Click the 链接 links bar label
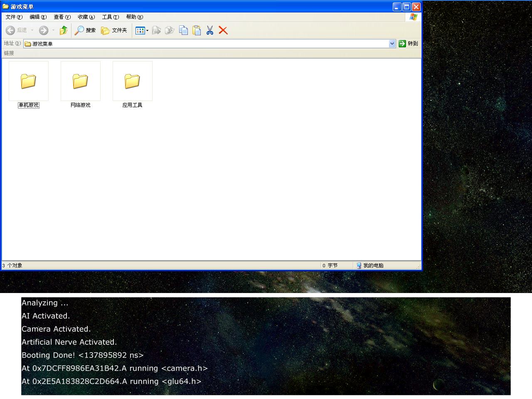This screenshot has width=532, height=399. (9, 53)
